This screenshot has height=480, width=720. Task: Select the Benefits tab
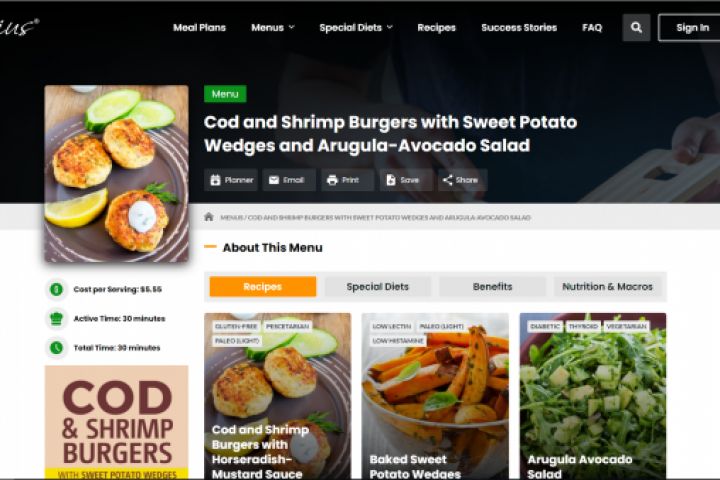tap(492, 287)
